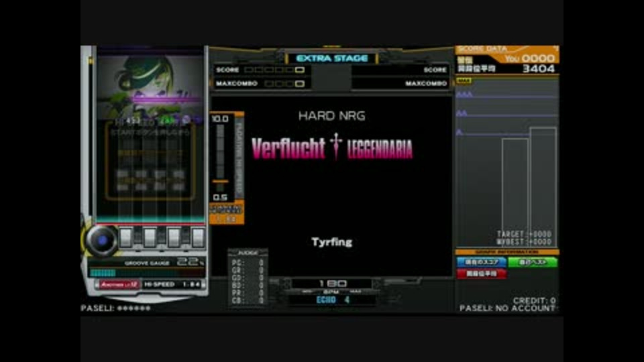The width and height of the screenshot is (644, 362).
Task: Click the JUDGE panel header
Action: click(248, 253)
